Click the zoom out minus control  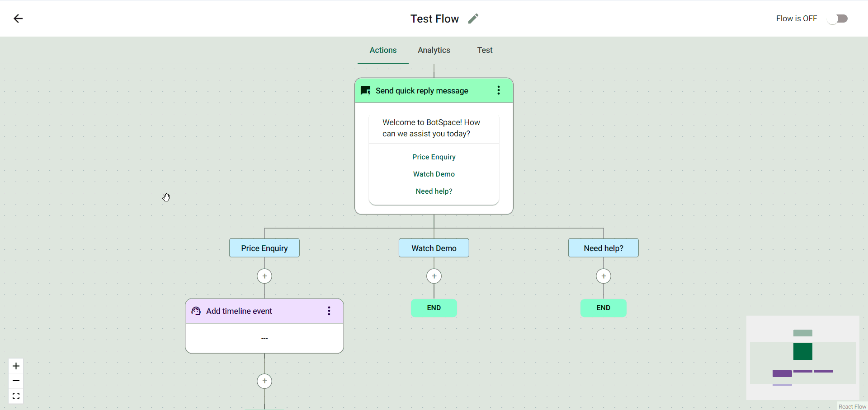pos(16,381)
